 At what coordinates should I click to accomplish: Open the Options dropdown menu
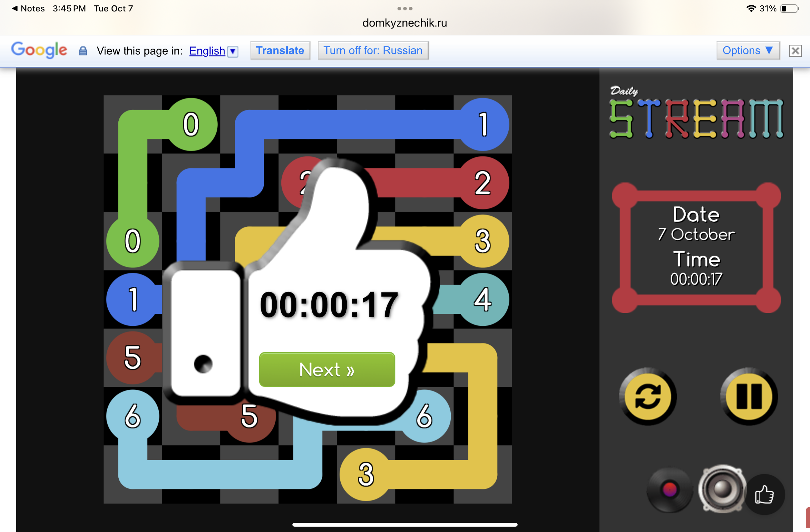pos(748,50)
